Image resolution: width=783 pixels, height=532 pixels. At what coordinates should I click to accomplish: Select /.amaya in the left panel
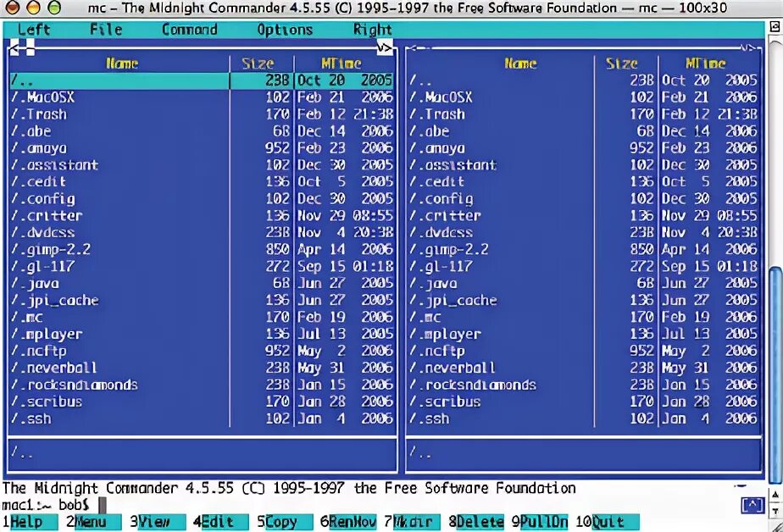coord(202,147)
